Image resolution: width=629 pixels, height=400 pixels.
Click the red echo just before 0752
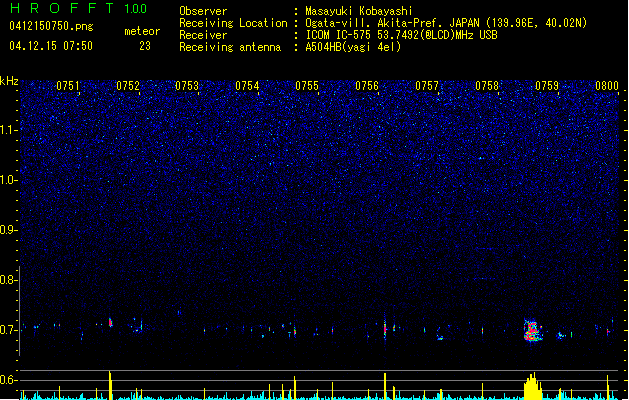point(111,322)
